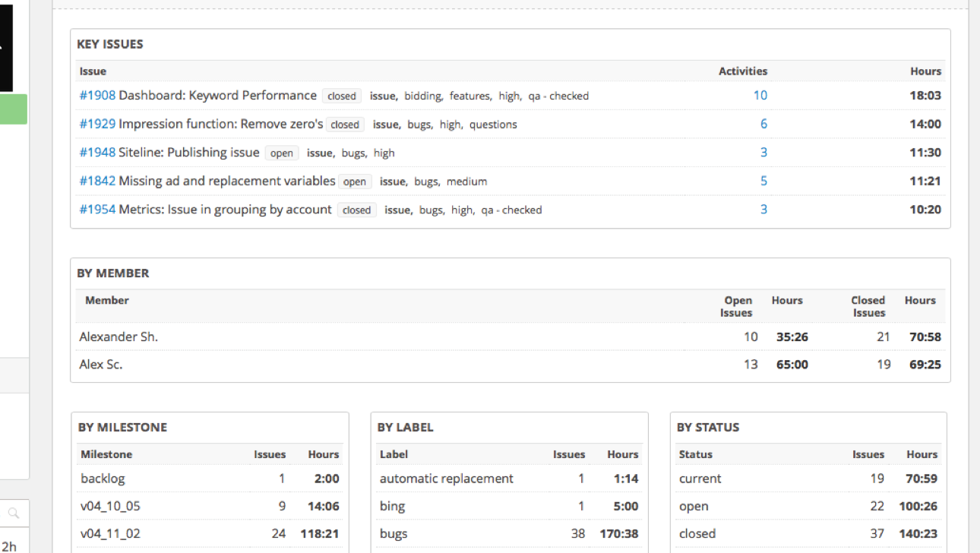Click the 18:03 hours value
This screenshot has height=553, width=980.
[x=925, y=96]
